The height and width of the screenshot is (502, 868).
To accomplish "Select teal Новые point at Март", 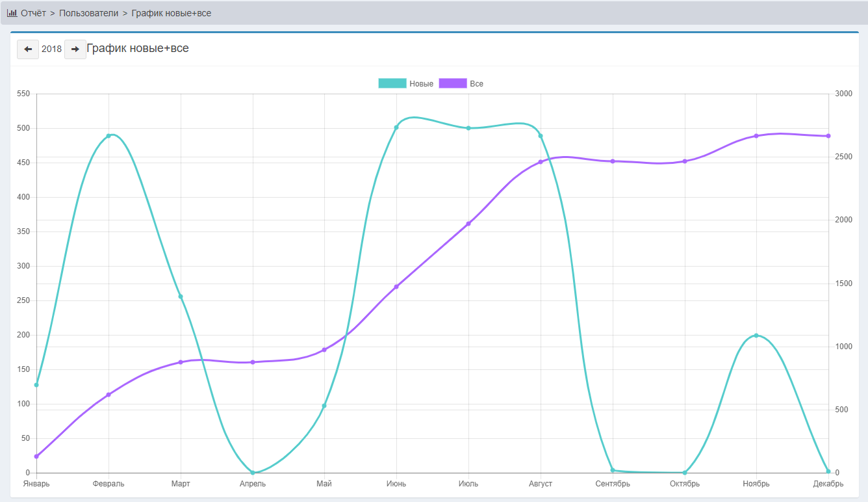I will 181,297.
